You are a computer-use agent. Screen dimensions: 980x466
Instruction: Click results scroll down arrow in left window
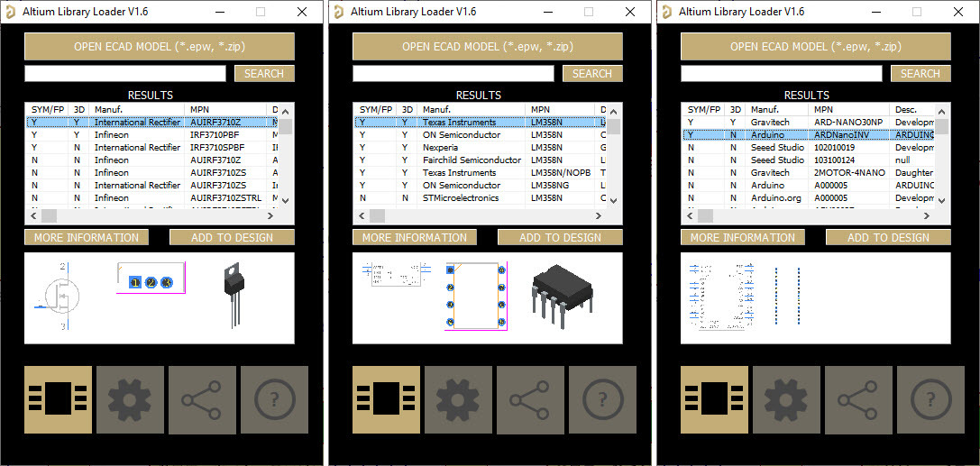click(x=285, y=200)
